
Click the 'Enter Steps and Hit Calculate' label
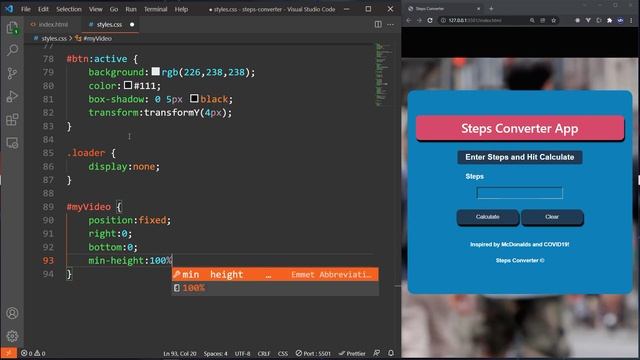point(520,157)
